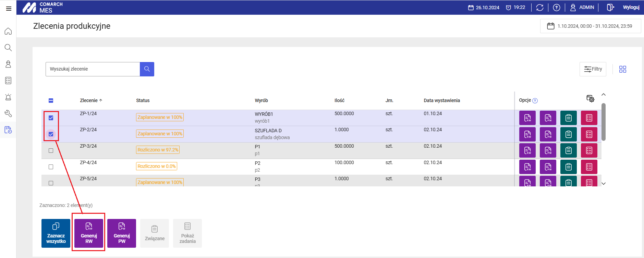Open the date range picker
Image resolution: width=644 pixels, height=258 pixels.
[591, 26]
